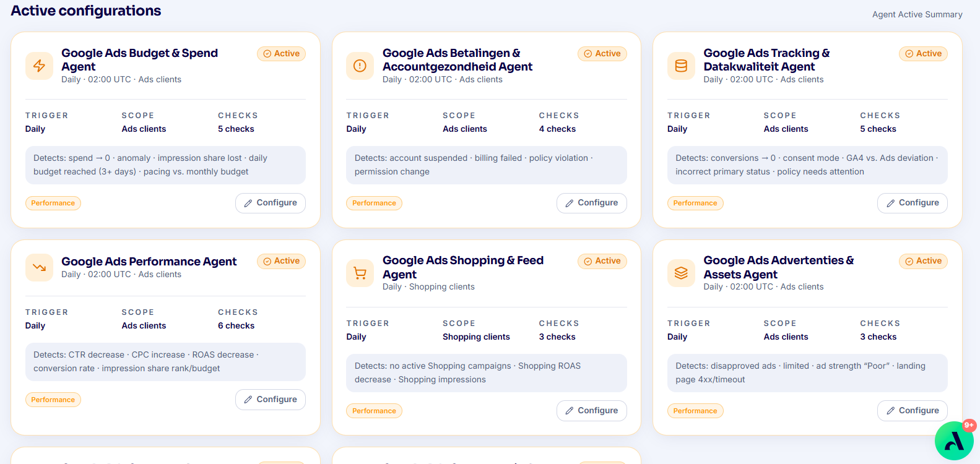Click Active badge on Budget & Spend Agent
The height and width of the screenshot is (464, 980).
tap(282, 54)
